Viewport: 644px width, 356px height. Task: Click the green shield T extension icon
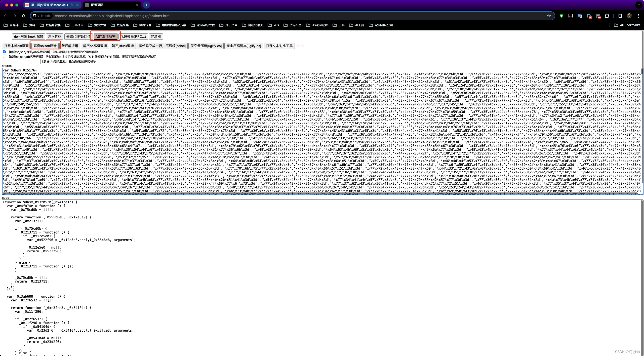pos(561,16)
